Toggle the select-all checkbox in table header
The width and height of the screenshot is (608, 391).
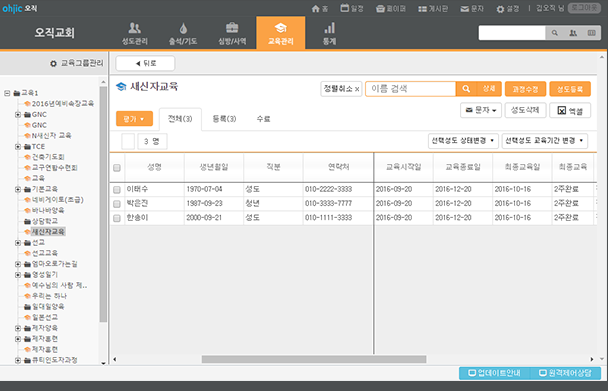[117, 168]
